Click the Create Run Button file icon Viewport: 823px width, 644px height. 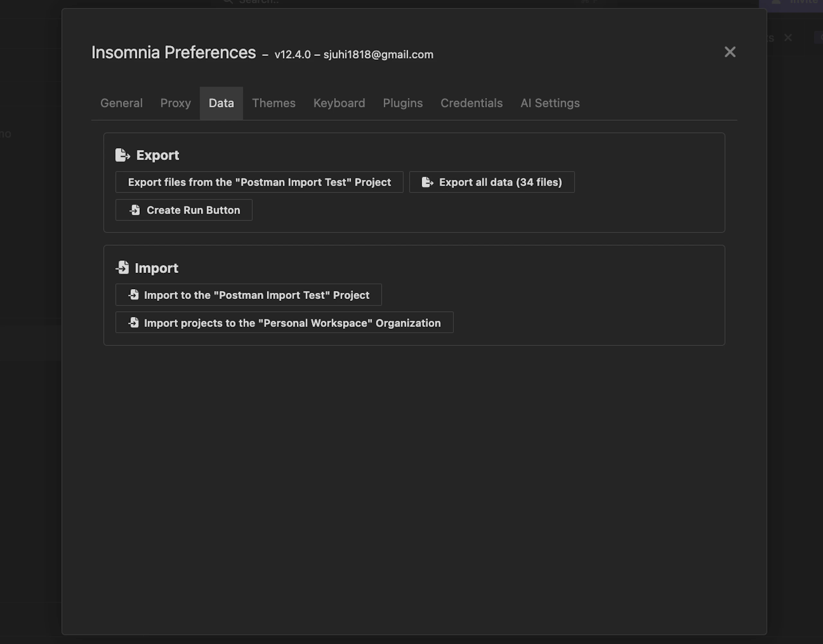pyautogui.click(x=135, y=210)
